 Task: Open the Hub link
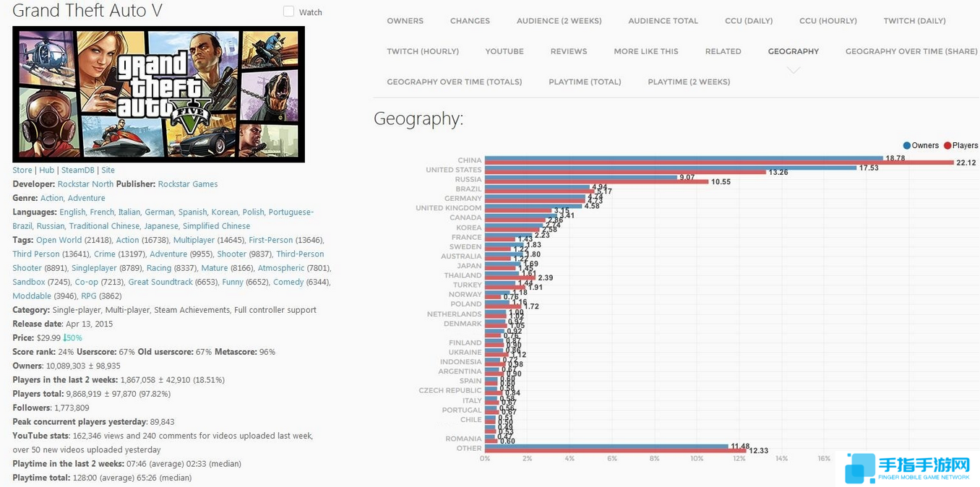pos(46,171)
